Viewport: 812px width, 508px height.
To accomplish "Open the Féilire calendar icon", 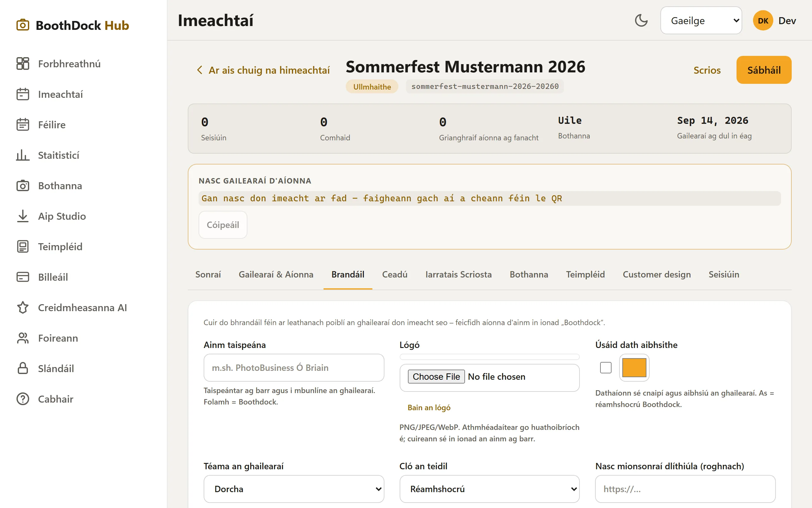I will 23,125.
